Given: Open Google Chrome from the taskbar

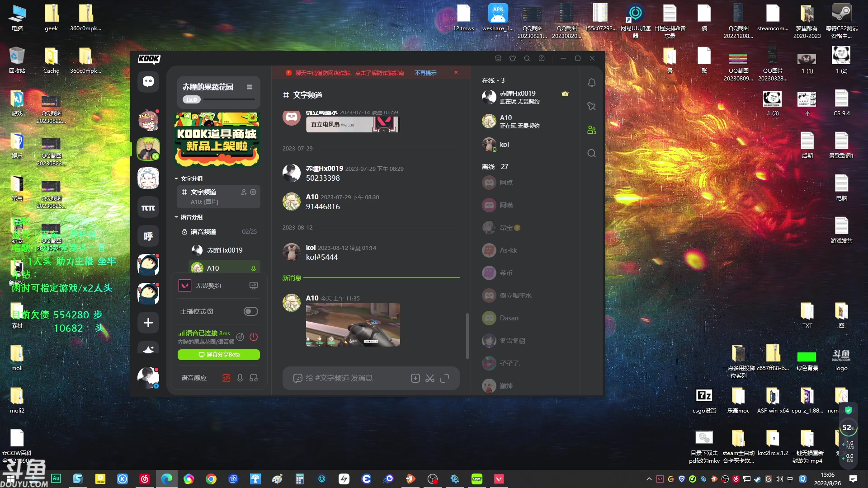Looking at the screenshot, I should pyautogui.click(x=211, y=479).
